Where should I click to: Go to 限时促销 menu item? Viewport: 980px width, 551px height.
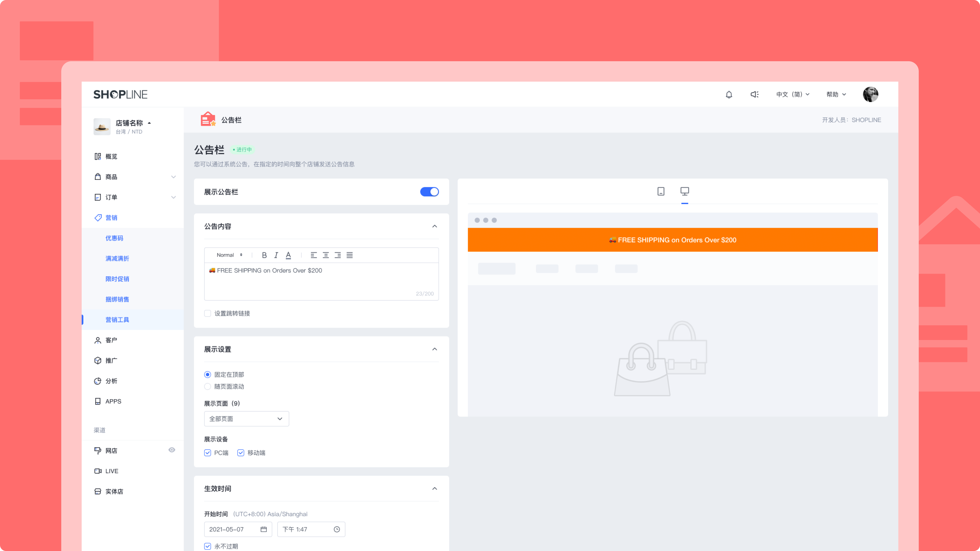(x=117, y=279)
